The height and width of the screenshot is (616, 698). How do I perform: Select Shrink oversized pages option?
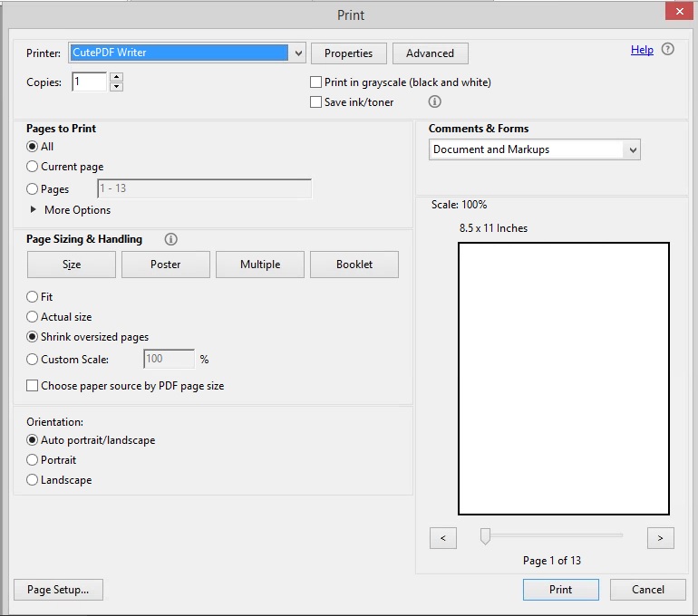point(32,337)
